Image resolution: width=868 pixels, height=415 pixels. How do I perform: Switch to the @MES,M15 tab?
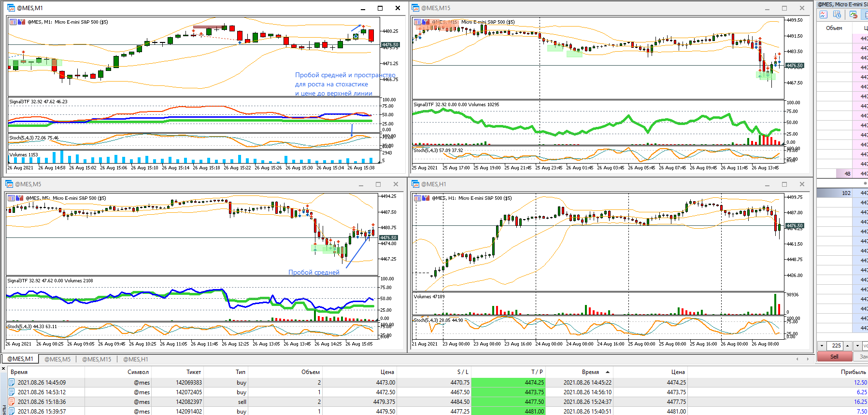click(97, 359)
